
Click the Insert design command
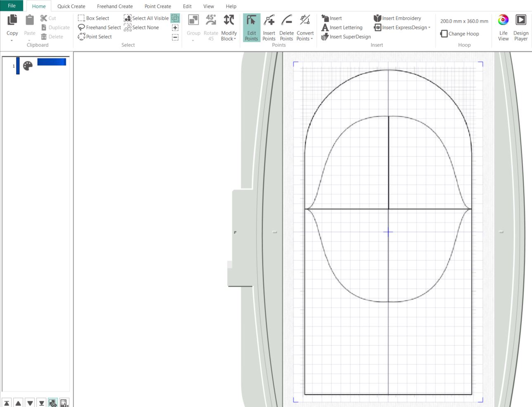[331, 18]
